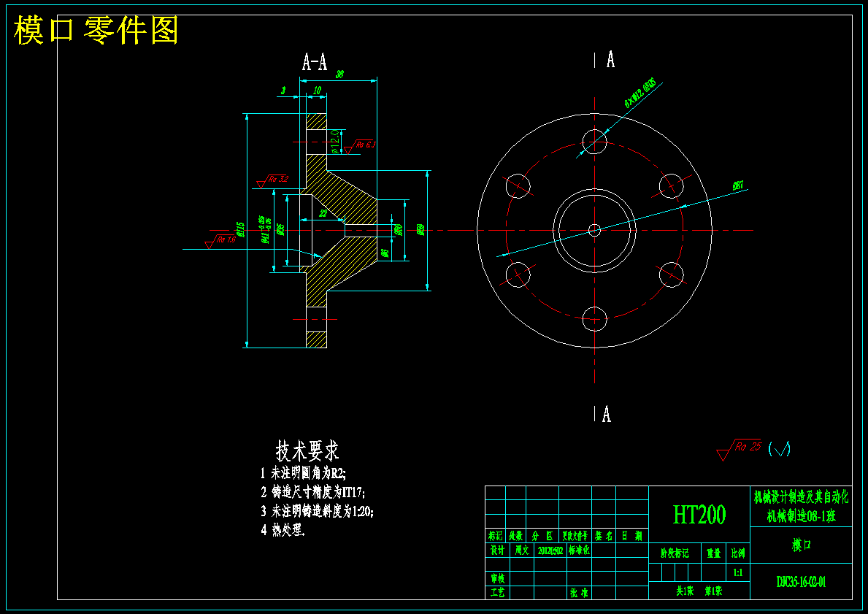Click the "ø87" bolt circle dimension
Image resolution: width=868 pixels, height=614 pixels.
point(738,185)
